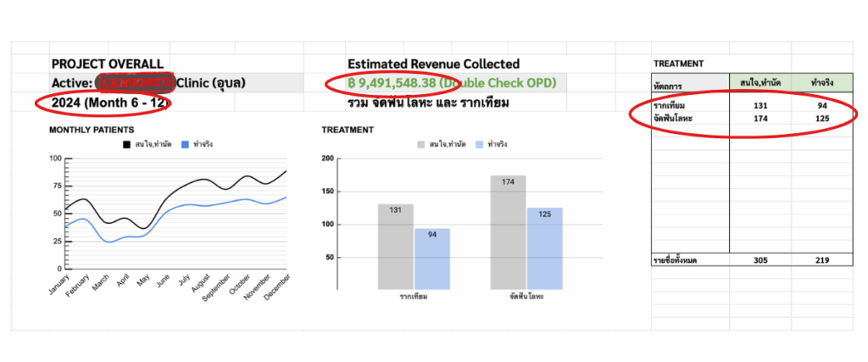
Task: Click the MONTHLY PATIENTS chart title
Action: pyautogui.click(x=91, y=130)
